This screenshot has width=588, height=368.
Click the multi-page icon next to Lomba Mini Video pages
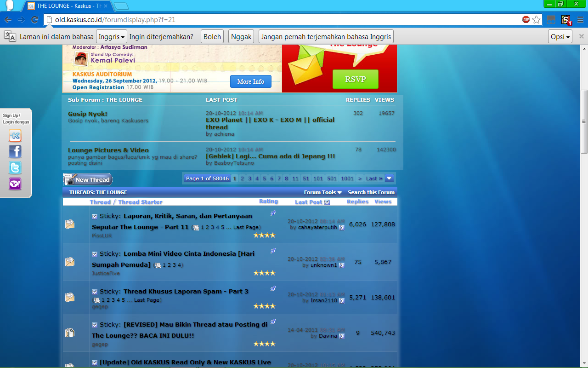pos(158,265)
